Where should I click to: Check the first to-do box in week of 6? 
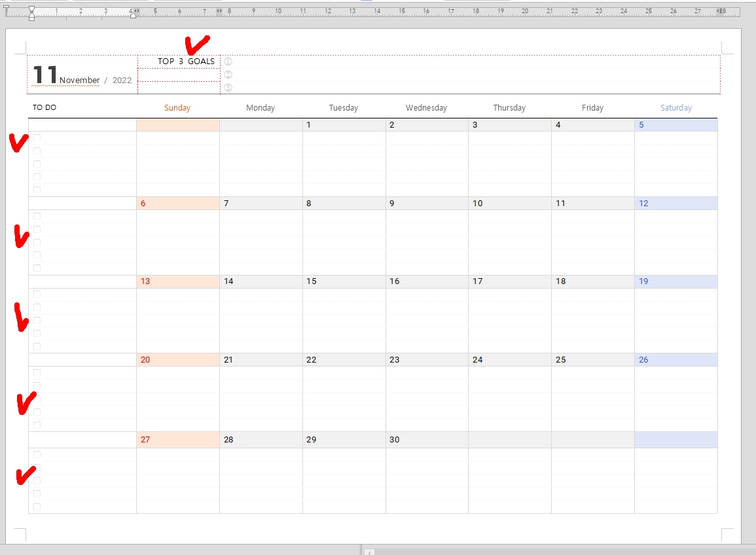click(37, 216)
